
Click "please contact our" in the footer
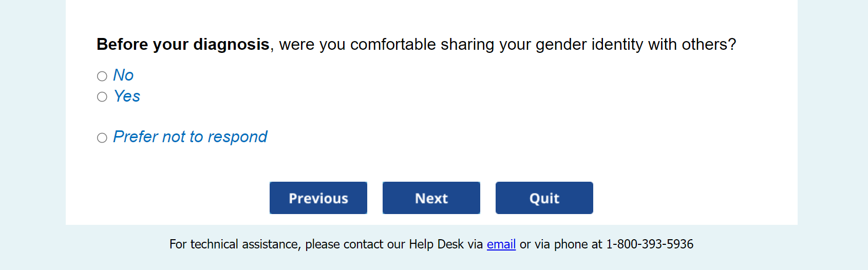click(x=355, y=244)
